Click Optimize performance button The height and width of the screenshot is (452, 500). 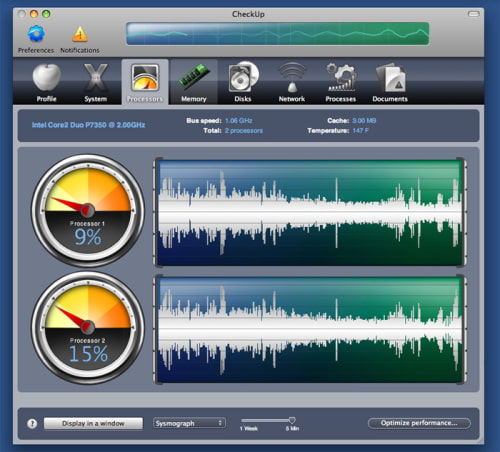[419, 423]
